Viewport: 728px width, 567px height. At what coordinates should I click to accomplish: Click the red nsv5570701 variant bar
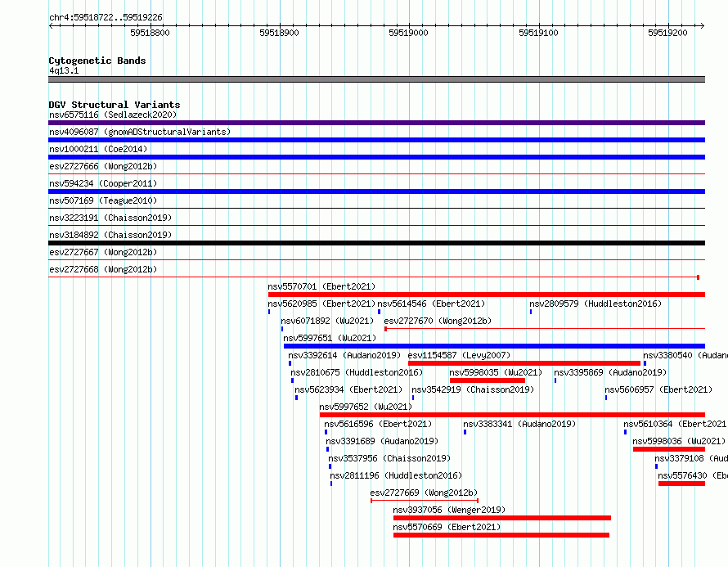tap(487, 295)
